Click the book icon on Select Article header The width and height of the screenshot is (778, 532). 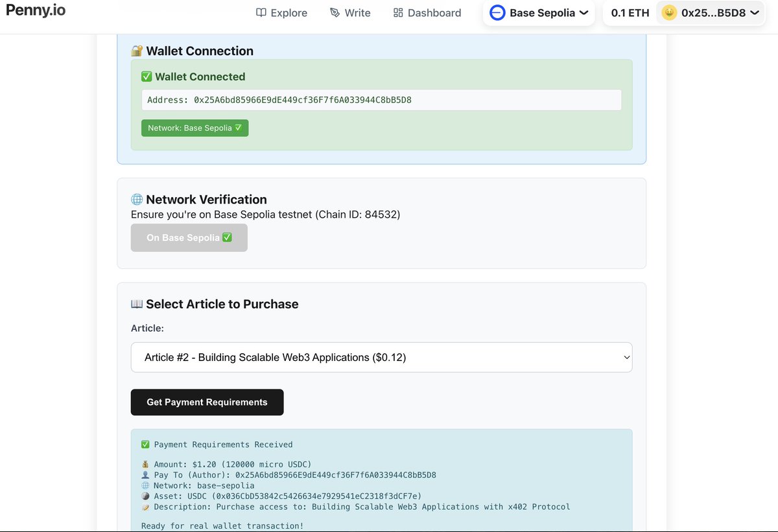[x=136, y=304]
